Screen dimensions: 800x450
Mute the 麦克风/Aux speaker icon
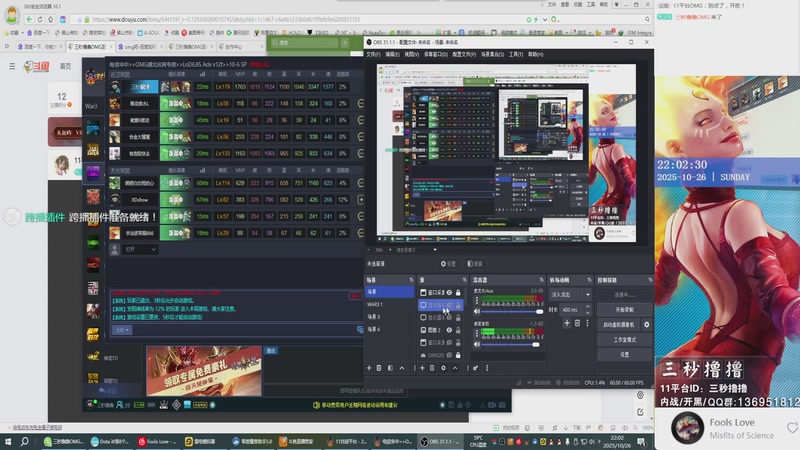click(477, 311)
